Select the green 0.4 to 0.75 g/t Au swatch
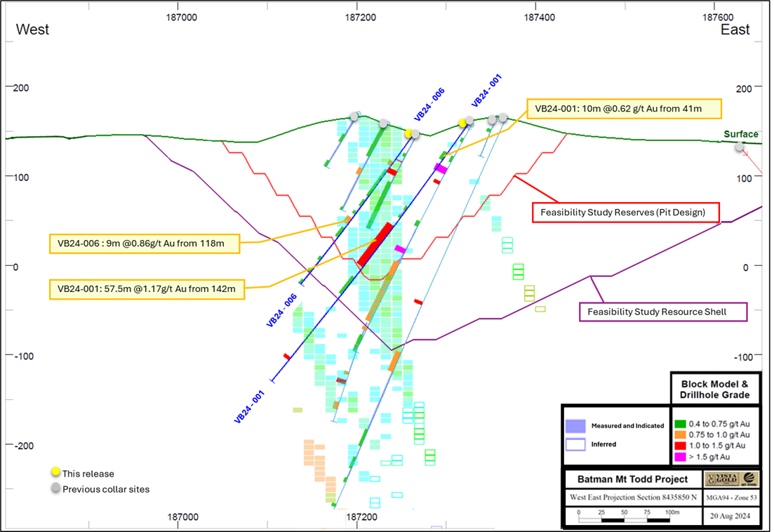774x532 pixels. click(679, 423)
